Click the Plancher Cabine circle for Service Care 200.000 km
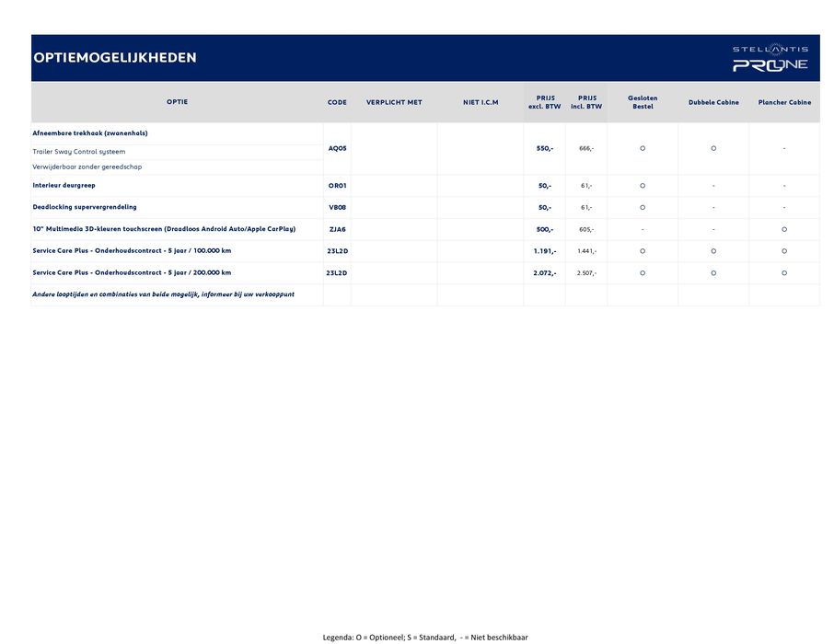Viewport: 834px width, 644px height. pyautogui.click(x=784, y=273)
